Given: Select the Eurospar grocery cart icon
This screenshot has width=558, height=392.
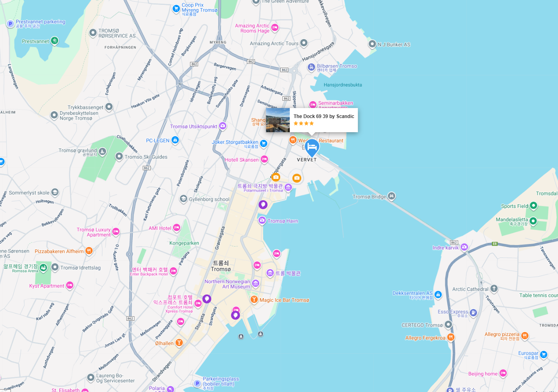Looking at the screenshot, I should tap(543, 355).
